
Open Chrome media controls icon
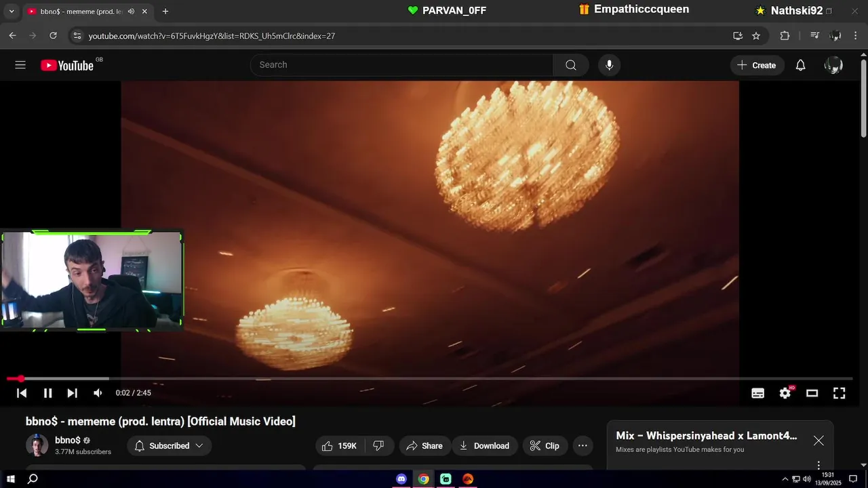pyautogui.click(x=815, y=36)
